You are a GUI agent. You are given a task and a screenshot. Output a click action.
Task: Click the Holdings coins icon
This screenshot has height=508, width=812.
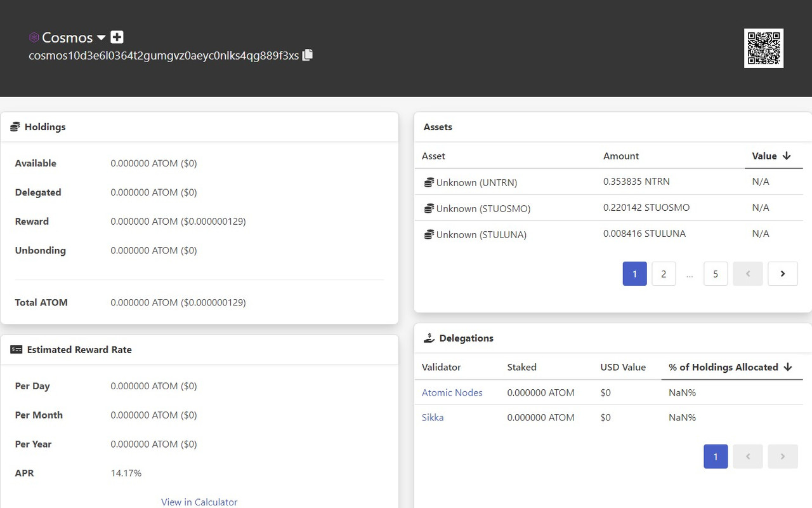(x=15, y=127)
